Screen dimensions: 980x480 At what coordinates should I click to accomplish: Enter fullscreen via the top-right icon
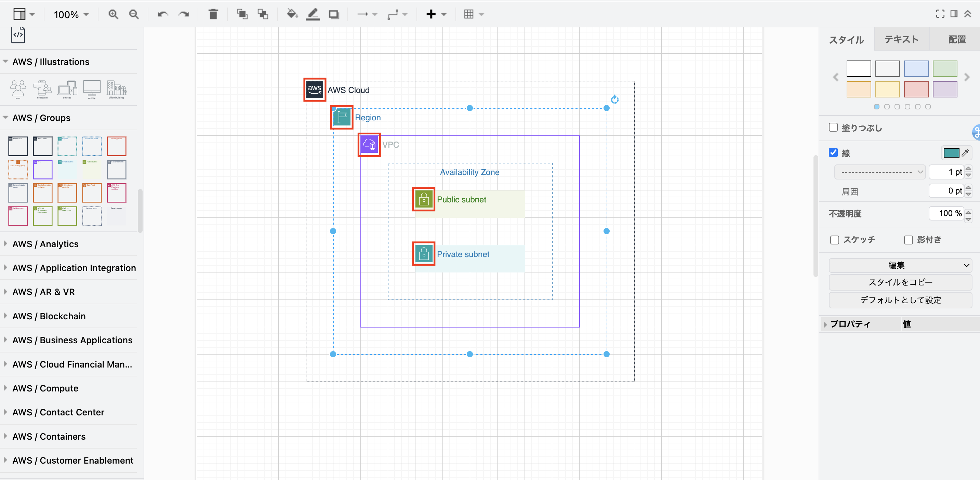pos(940,14)
